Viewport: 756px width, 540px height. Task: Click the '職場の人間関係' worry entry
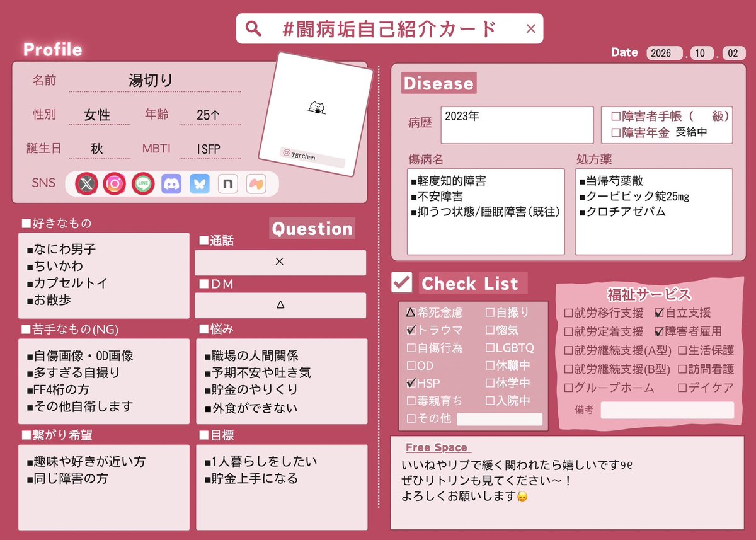tap(251, 356)
